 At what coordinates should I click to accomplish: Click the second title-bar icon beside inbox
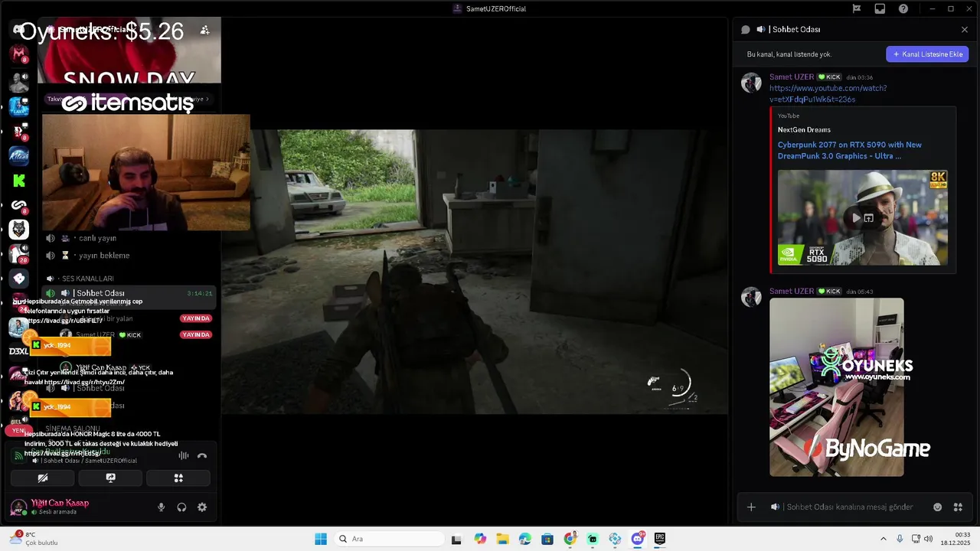[x=857, y=8]
